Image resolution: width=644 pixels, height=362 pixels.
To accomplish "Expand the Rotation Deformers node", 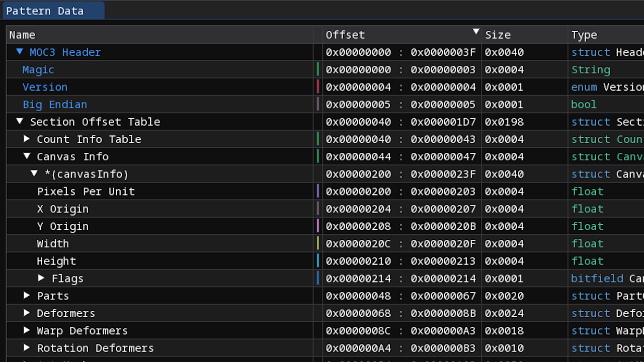I will coord(27,348).
